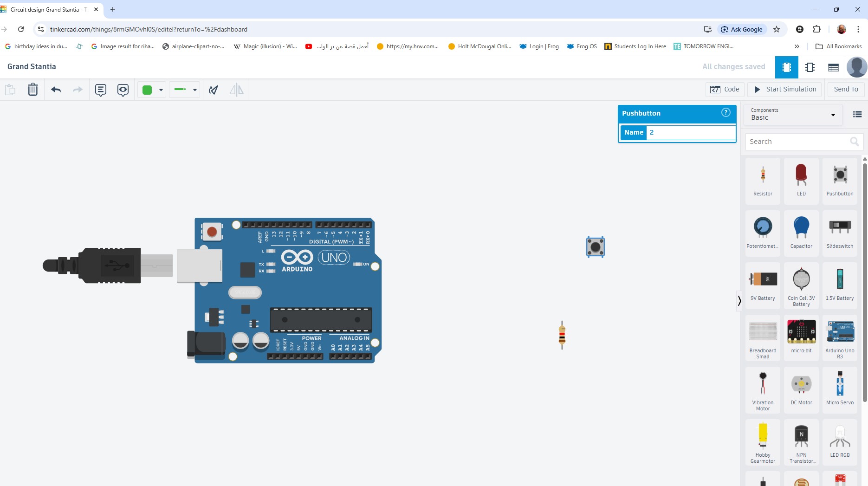Edit the Pushbutton Name field
The height and width of the screenshot is (486, 868).
691,132
